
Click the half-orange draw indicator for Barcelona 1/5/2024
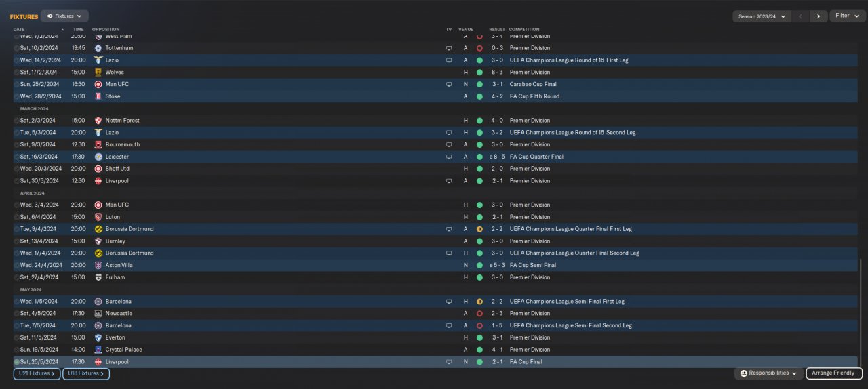tap(479, 302)
